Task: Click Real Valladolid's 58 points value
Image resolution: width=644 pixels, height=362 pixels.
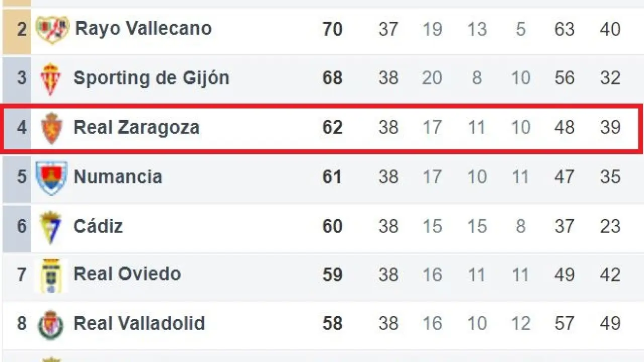Action: (x=333, y=323)
